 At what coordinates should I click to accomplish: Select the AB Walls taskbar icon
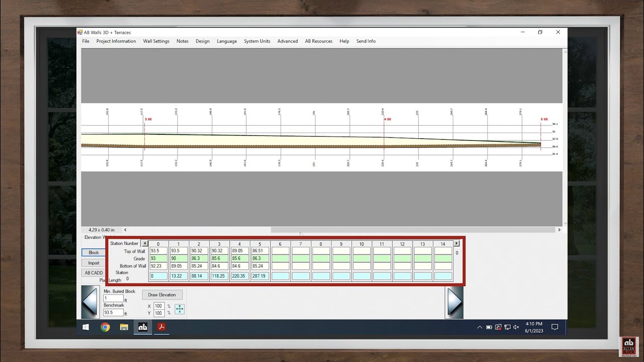coord(143,327)
